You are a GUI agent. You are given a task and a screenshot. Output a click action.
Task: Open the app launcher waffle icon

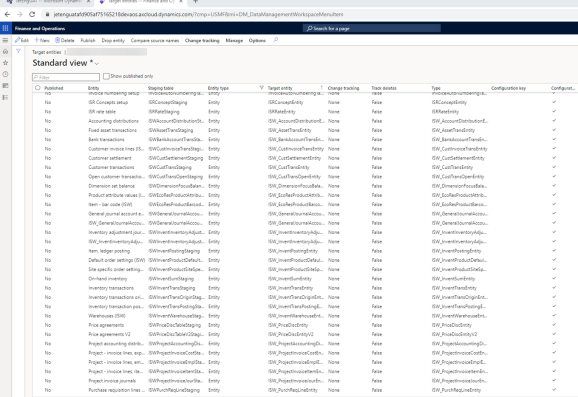pos(5,28)
